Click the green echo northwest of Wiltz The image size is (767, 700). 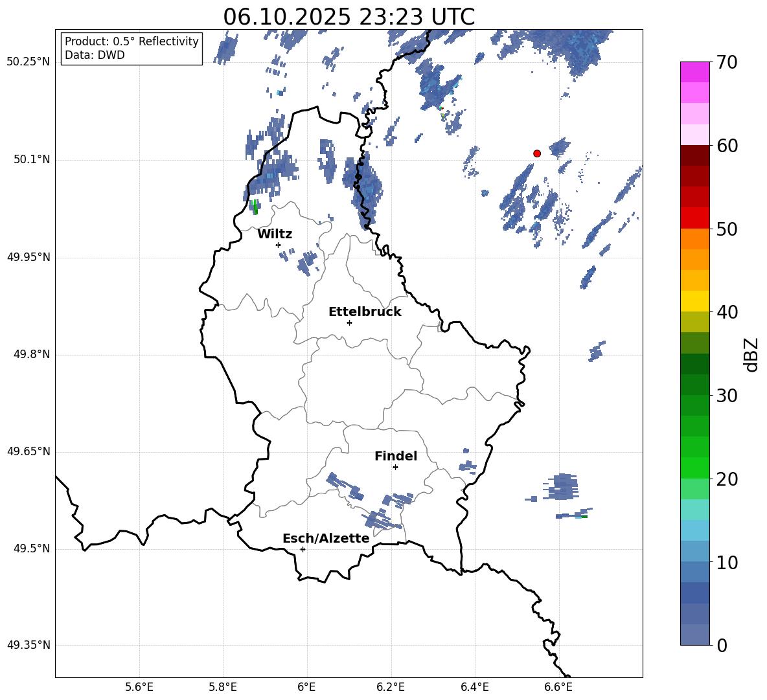[x=255, y=207]
